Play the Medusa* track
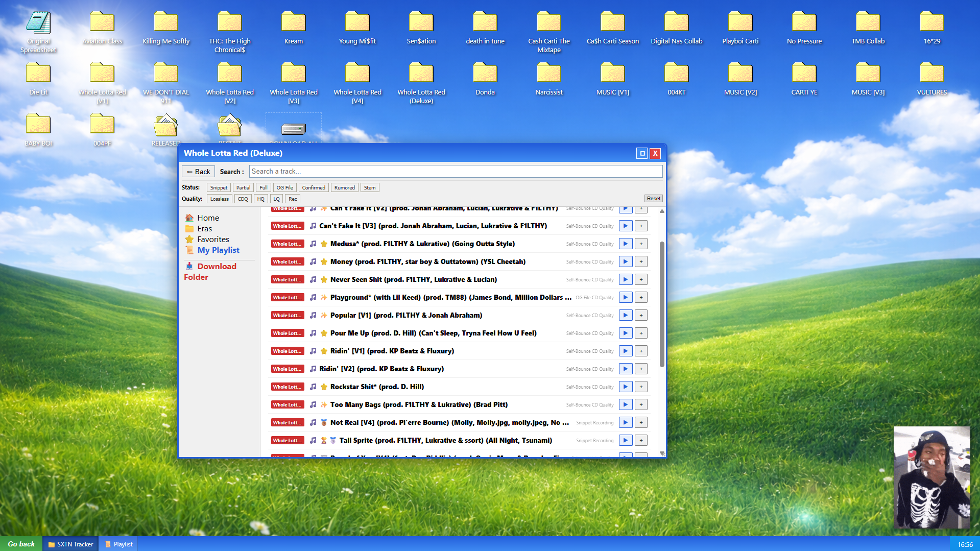 coord(625,244)
